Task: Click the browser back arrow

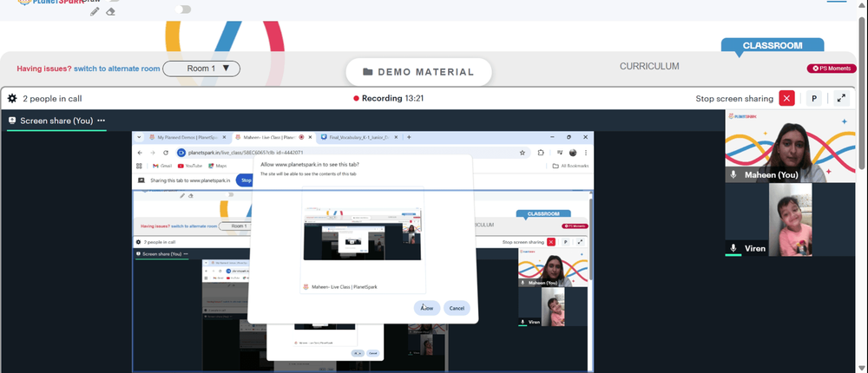Action: pyautogui.click(x=140, y=152)
